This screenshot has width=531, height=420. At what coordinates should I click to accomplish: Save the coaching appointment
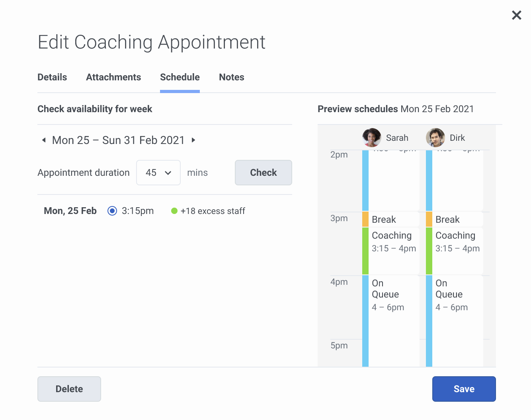point(464,389)
